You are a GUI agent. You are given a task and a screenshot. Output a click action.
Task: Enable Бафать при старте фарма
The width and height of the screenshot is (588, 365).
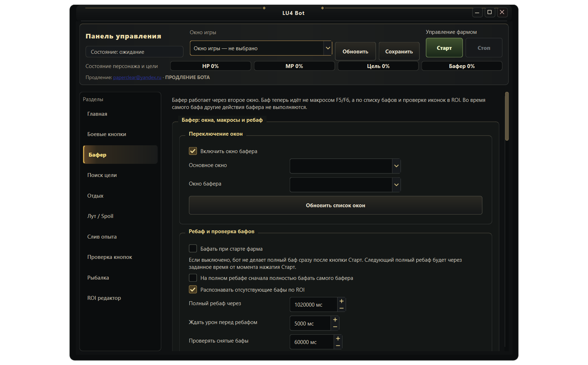pos(193,249)
